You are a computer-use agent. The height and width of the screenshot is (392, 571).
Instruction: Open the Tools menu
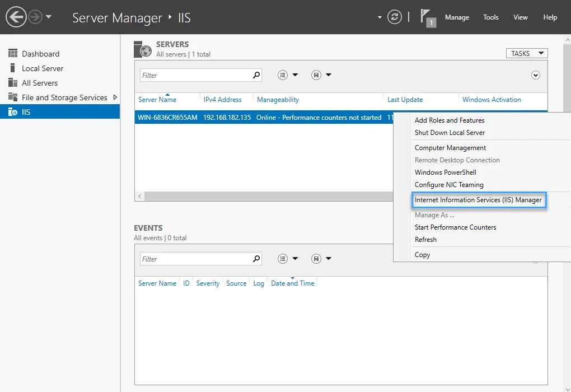(x=491, y=17)
